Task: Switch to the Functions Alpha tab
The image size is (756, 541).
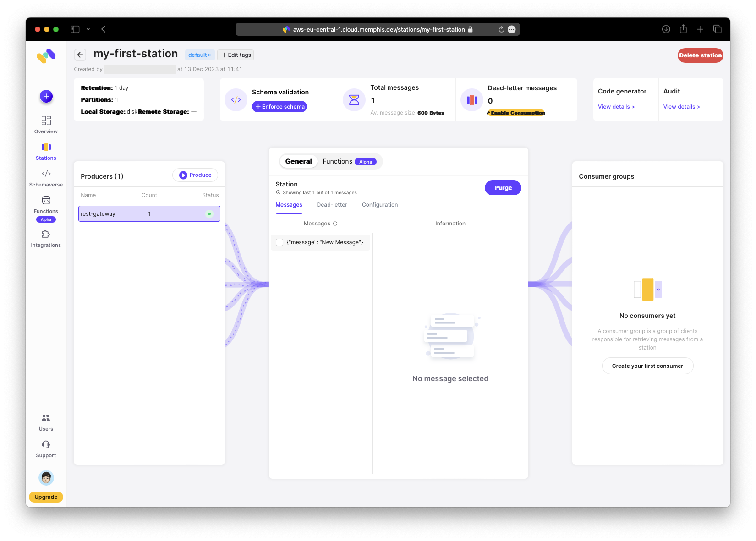Action: pyautogui.click(x=349, y=162)
